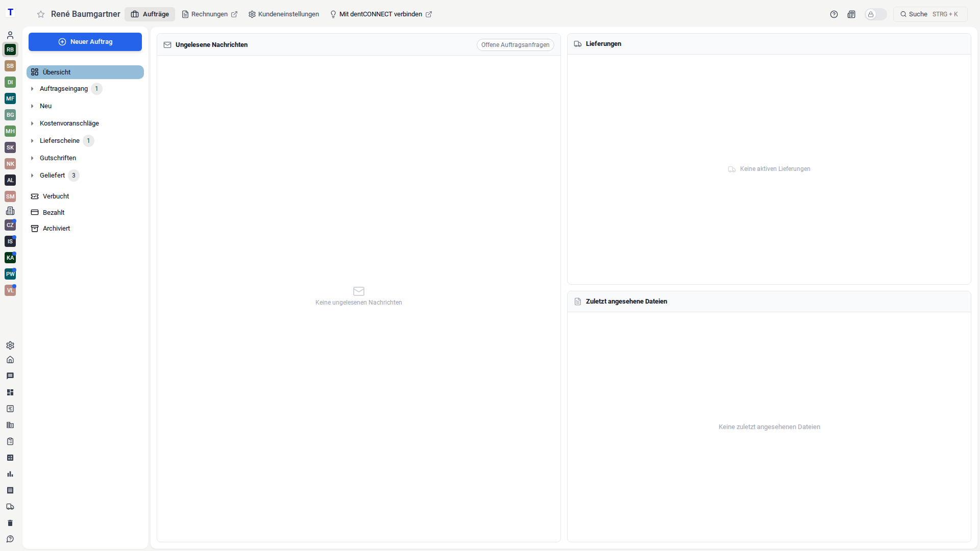This screenshot has height=551, width=980.
Task: Select Übersicht in the sidebar
Action: [x=85, y=72]
